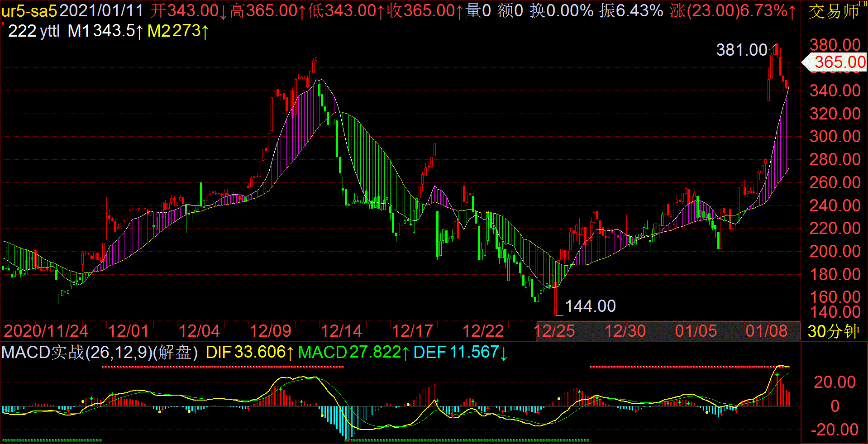
Task: Click the 160.00 price axis label
Action: pyautogui.click(x=835, y=297)
